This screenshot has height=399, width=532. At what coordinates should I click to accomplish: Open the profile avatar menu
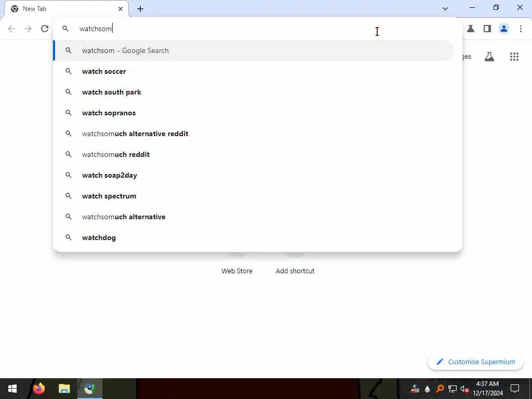coord(504,29)
